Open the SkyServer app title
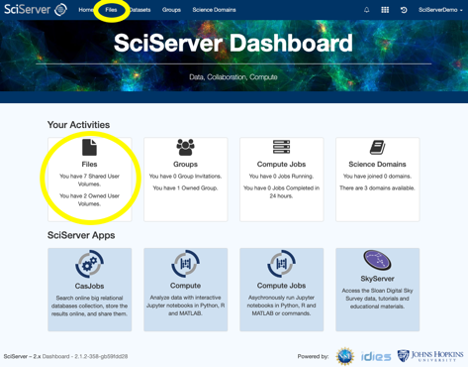468x367 pixels. click(377, 279)
